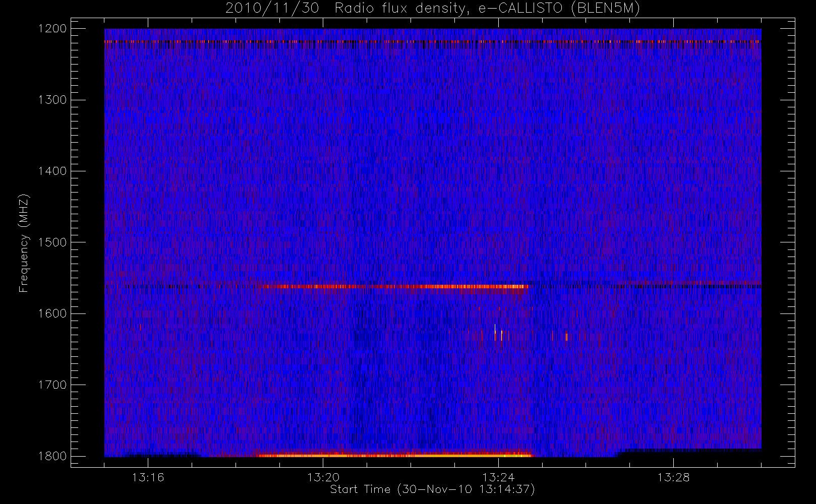Select the 1200 frequency axis label
Image resolution: width=816 pixels, height=504 pixels.
point(52,29)
